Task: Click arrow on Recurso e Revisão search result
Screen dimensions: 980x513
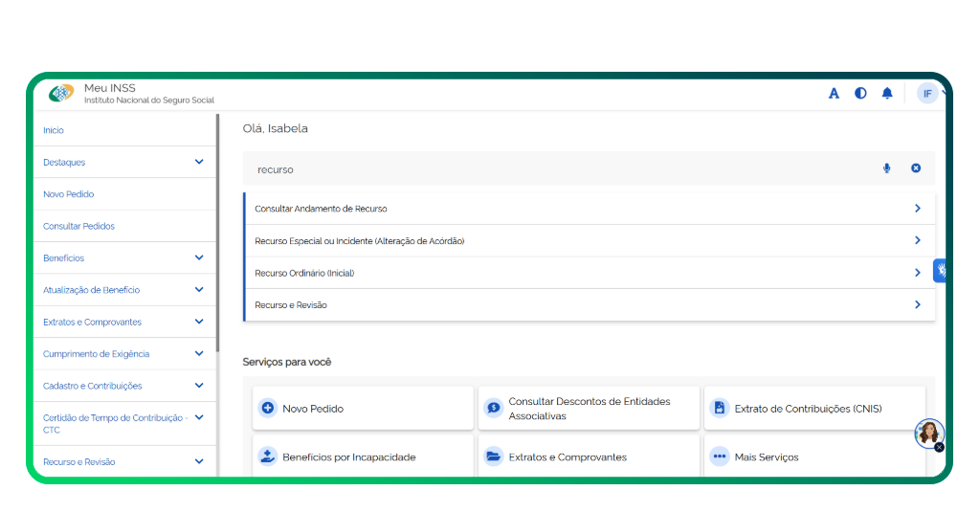Action: tap(918, 304)
